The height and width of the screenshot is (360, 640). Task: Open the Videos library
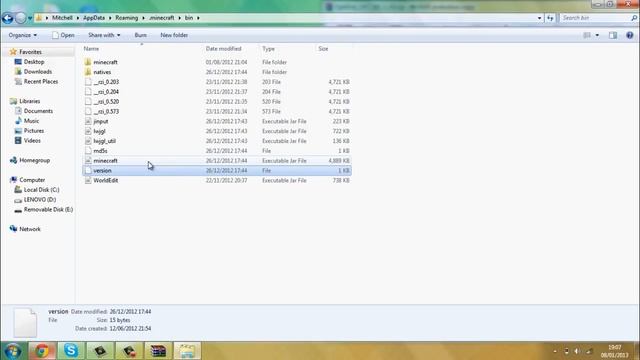(32, 140)
